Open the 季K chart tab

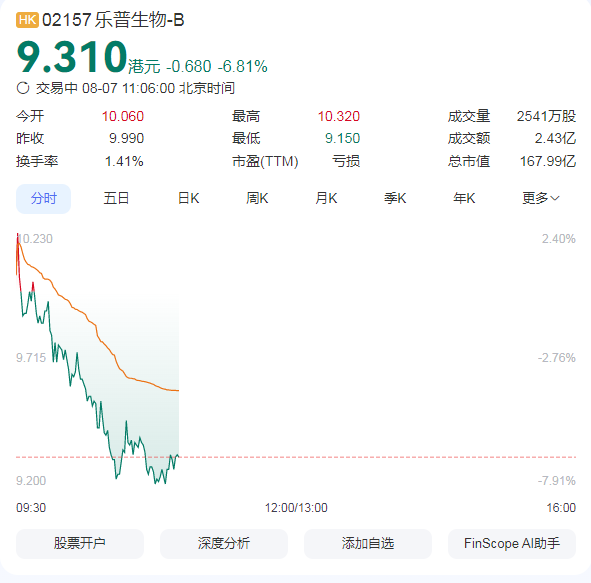395,198
